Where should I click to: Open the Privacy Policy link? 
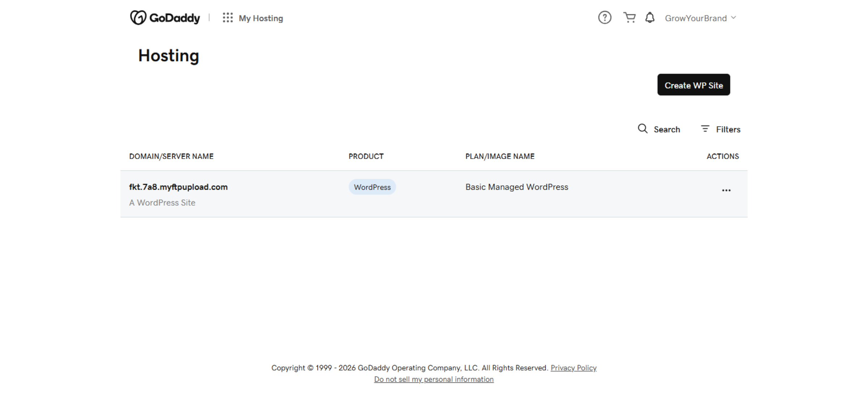coord(574,368)
